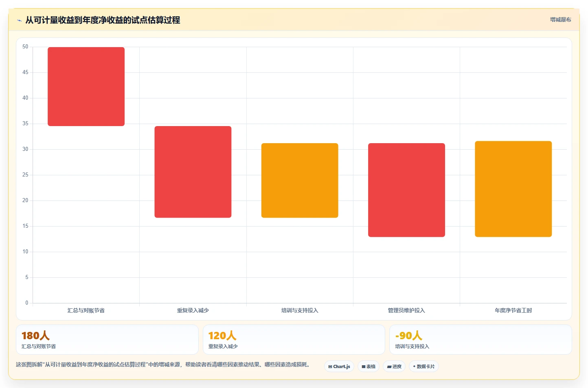588x388 pixels.
Task: Click the x-axis label 年度净节省工时
Action: [x=513, y=310]
